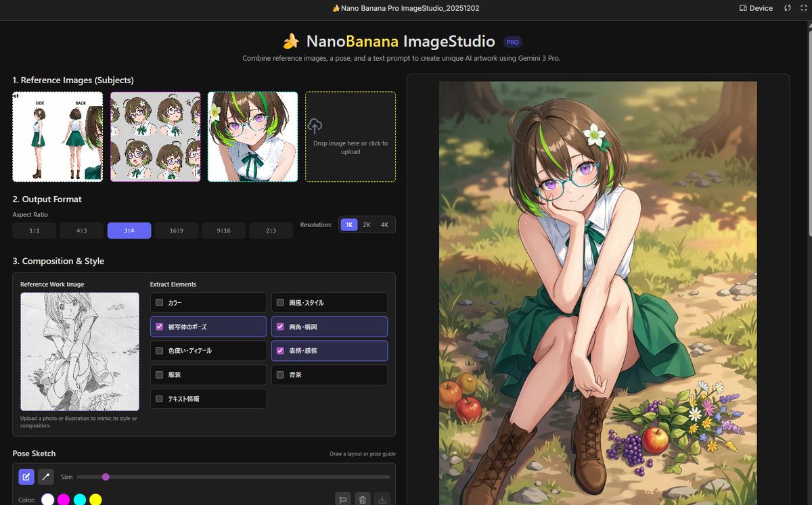The image size is (812, 505).
Task: Set resolution to 1K
Action: [x=349, y=224]
